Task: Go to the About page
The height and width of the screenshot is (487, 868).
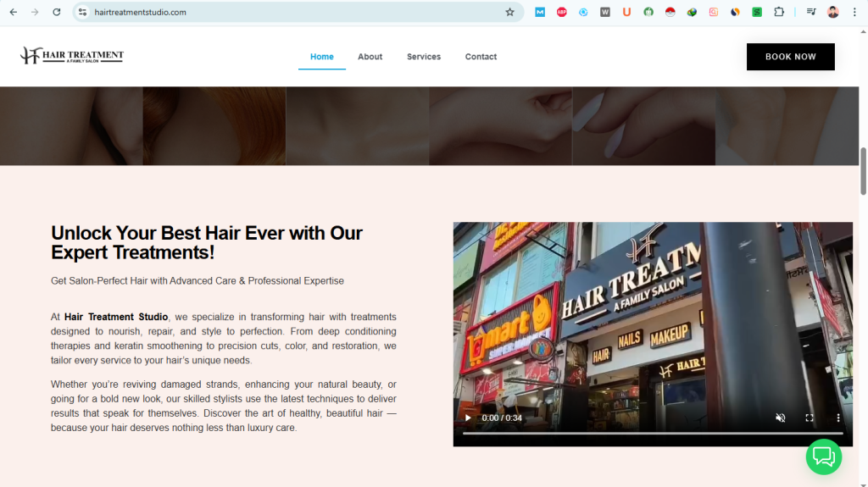Action: (370, 57)
